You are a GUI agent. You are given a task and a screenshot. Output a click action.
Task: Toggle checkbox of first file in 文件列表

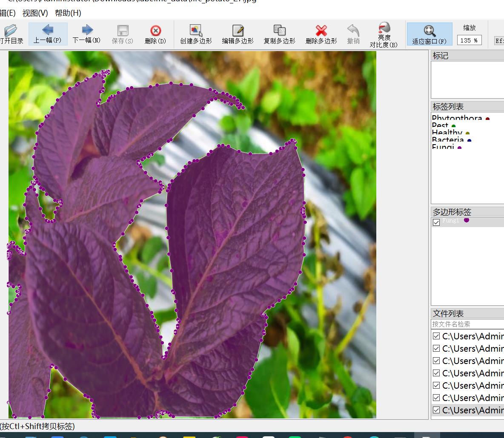tap(436, 336)
